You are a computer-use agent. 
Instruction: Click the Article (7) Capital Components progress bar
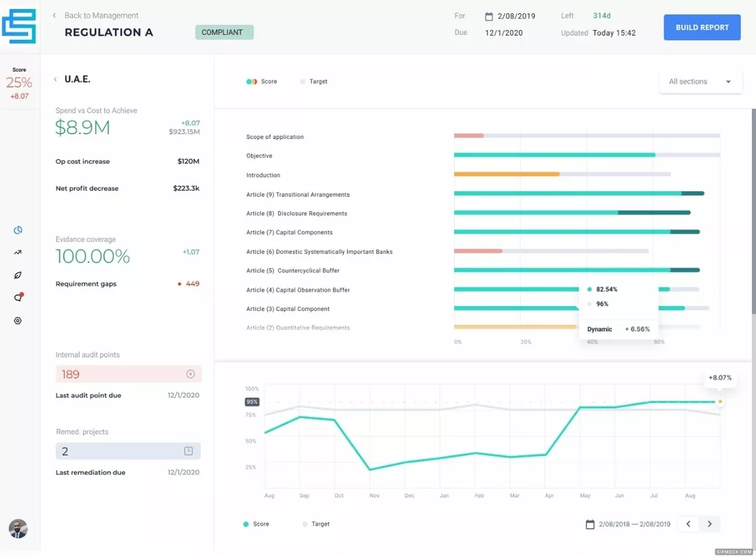pos(577,232)
